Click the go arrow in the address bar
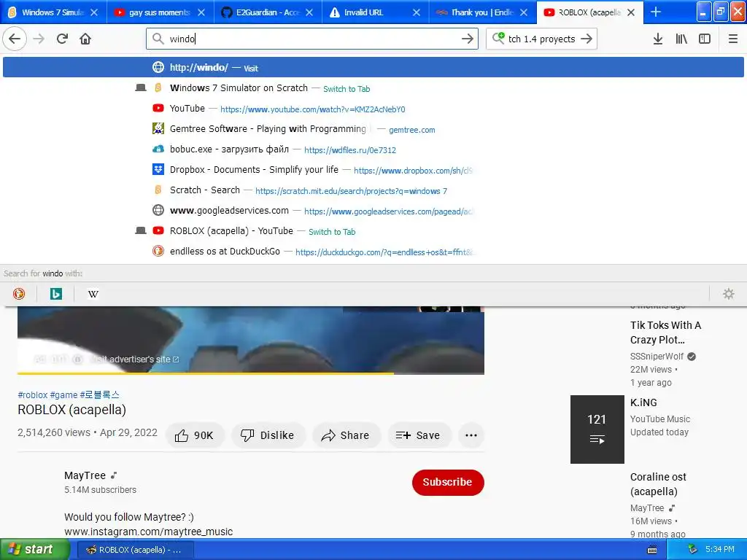This screenshot has height=560, width=747. pyautogui.click(x=468, y=39)
